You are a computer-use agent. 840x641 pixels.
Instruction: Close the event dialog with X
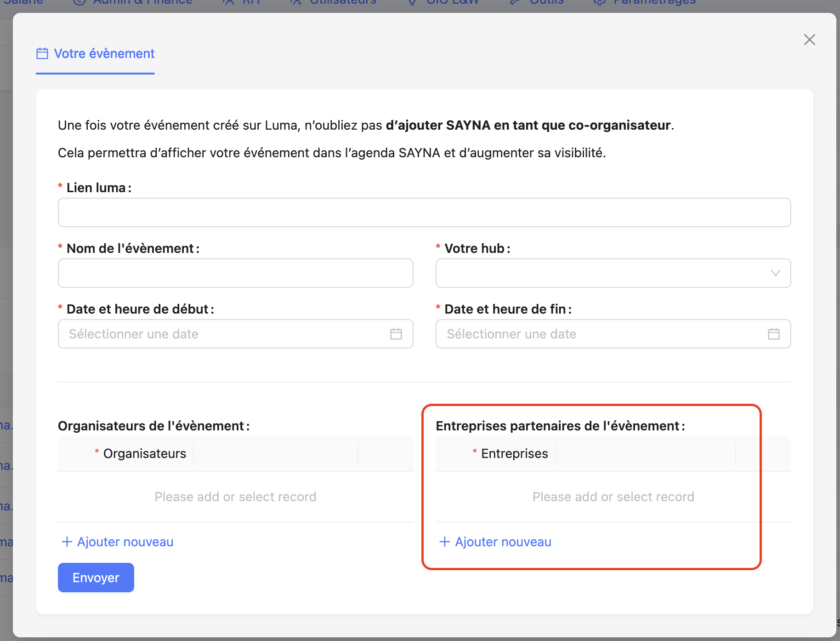(809, 40)
